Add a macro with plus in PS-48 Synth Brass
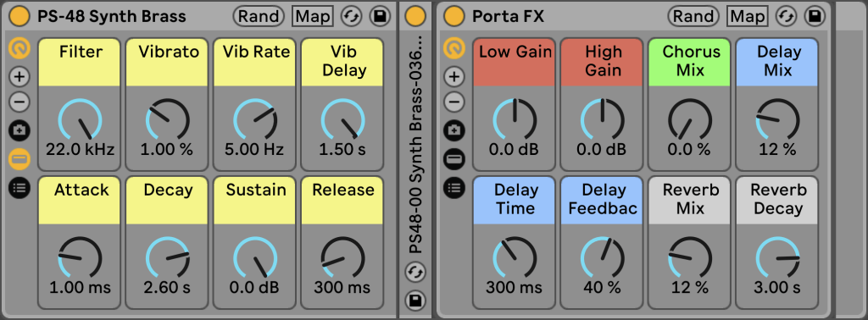The height and width of the screenshot is (320, 868). pyautogui.click(x=20, y=76)
